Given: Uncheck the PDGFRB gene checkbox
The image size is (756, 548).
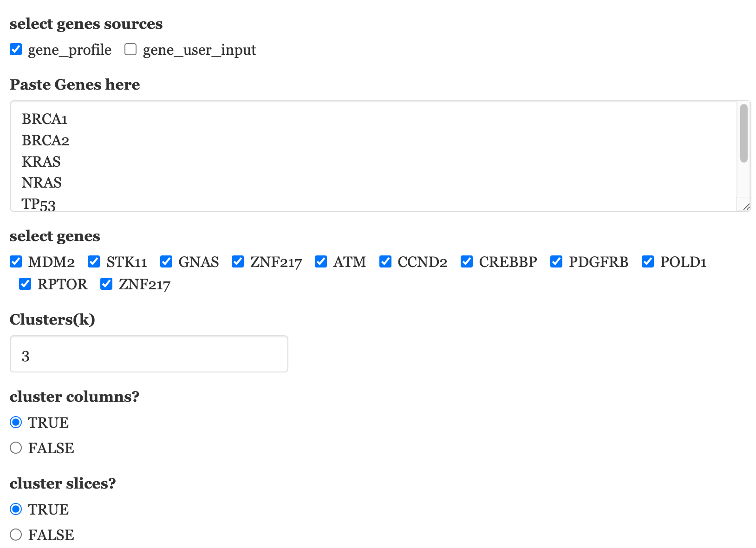Looking at the screenshot, I should [x=556, y=261].
